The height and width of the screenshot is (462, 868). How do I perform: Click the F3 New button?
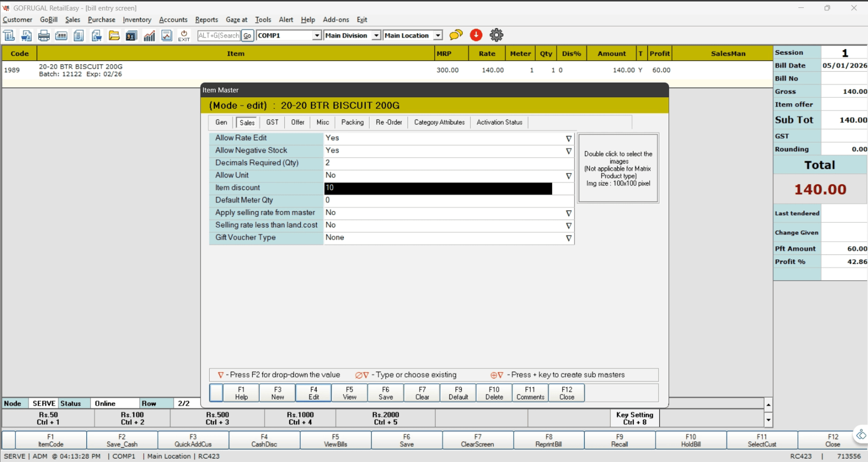277,393
